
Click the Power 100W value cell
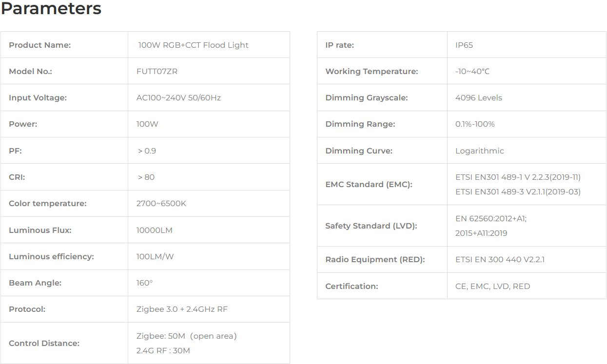click(x=209, y=124)
